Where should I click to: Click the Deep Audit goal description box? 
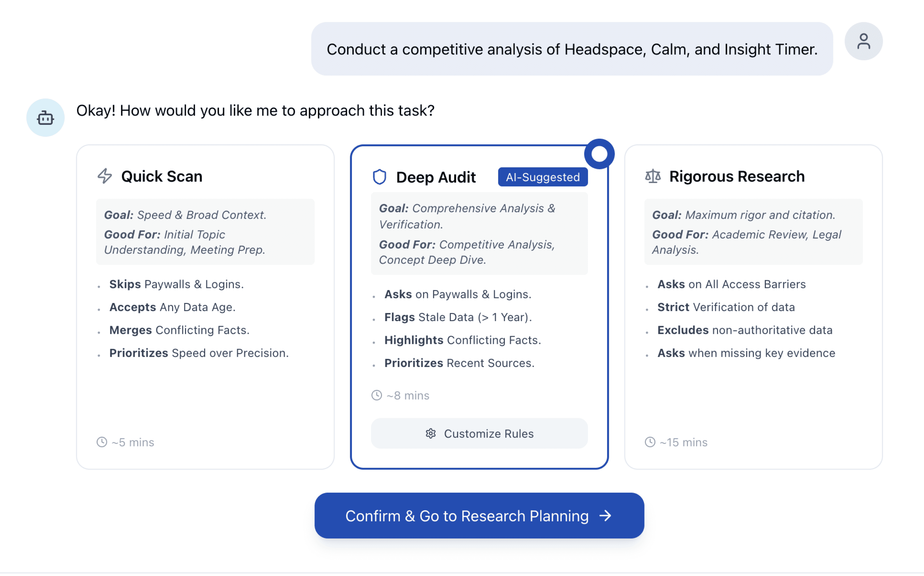pyautogui.click(x=479, y=234)
